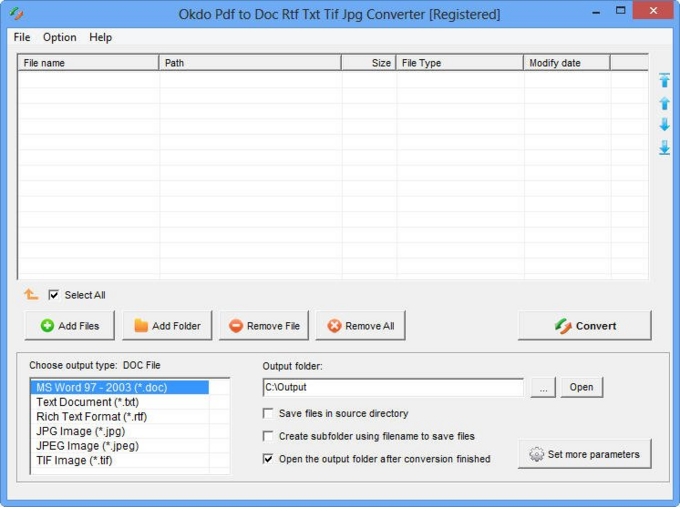Start conversion with the Convert button
The height and width of the screenshot is (516, 680).
585,325
